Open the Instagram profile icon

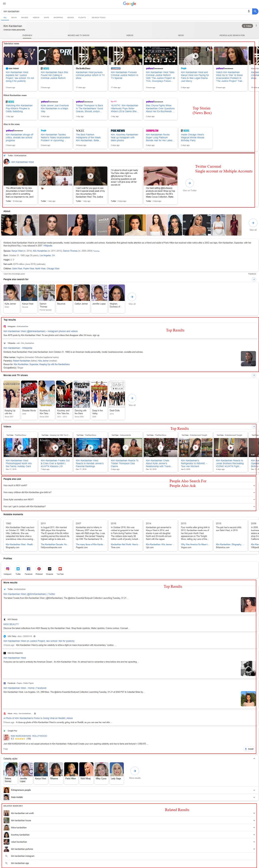click(7, 569)
